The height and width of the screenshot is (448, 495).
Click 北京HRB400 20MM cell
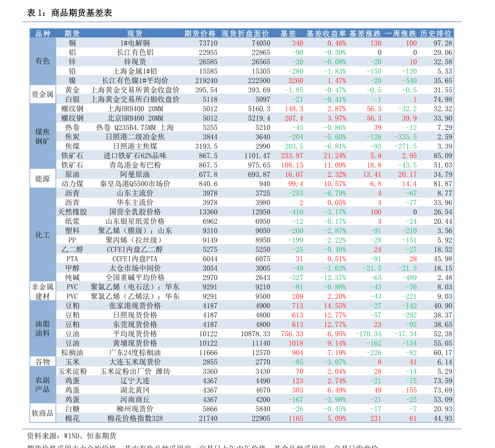point(135,118)
